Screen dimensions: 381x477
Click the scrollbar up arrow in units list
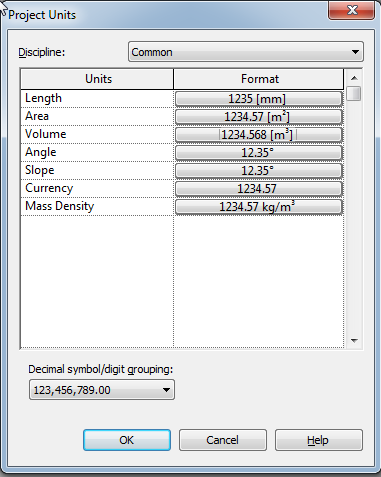point(354,78)
